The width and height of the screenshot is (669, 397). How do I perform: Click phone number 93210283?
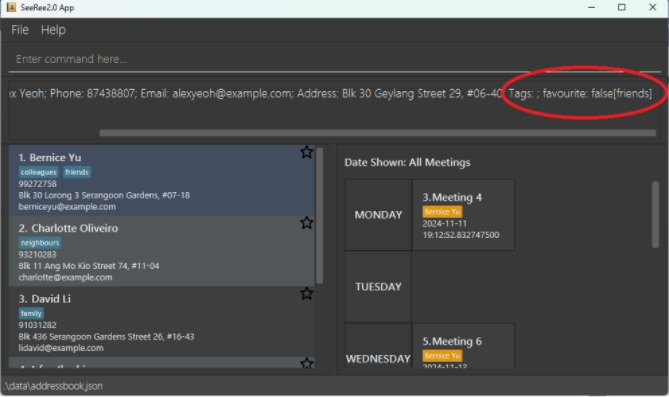pos(38,254)
